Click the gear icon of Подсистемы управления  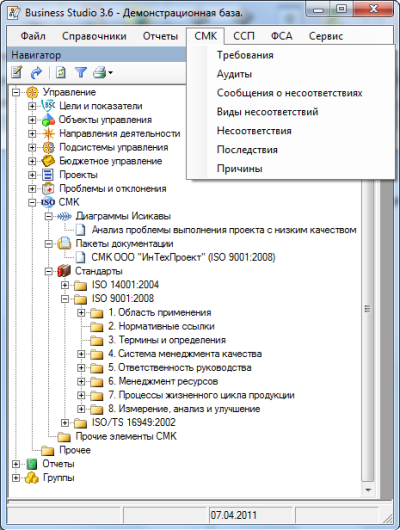pyautogui.click(x=48, y=147)
